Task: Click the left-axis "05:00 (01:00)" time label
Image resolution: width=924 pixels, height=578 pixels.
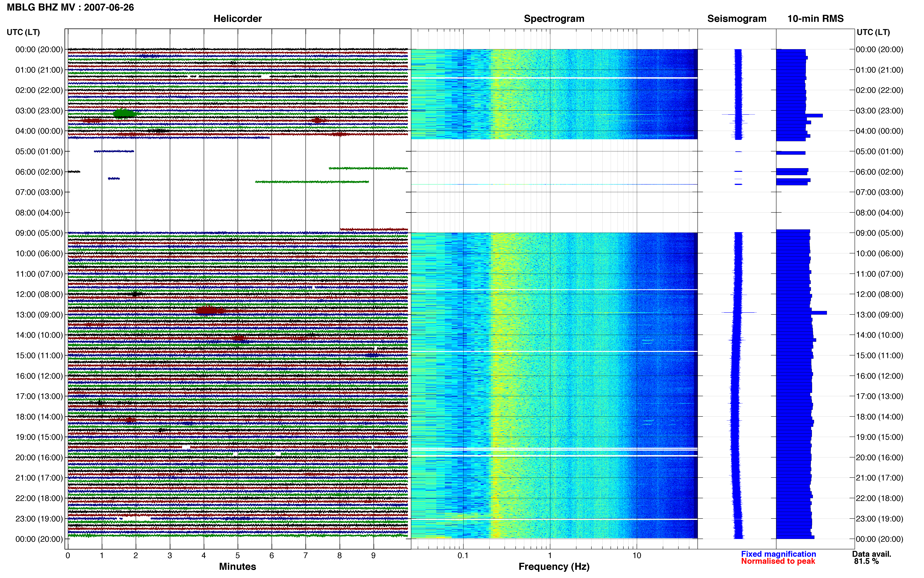Action: point(39,151)
